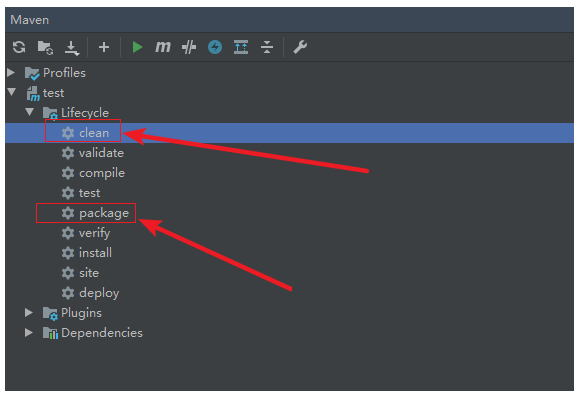The width and height of the screenshot is (588, 400).
Task: Click the gear icon beside install
Action: point(68,253)
